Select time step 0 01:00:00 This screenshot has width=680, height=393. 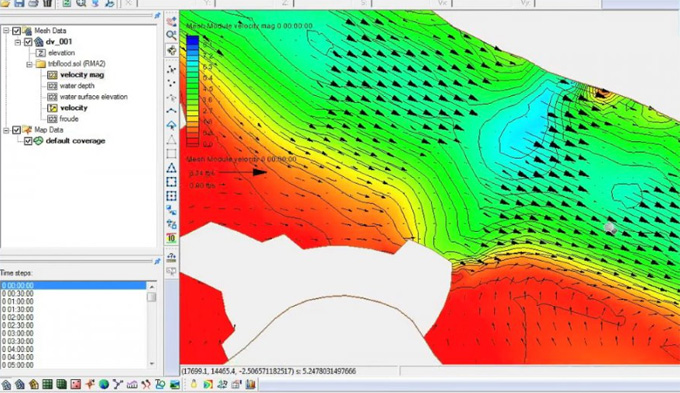point(73,301)
